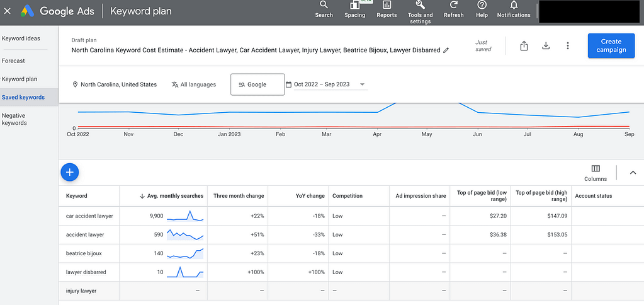The width and height of the screenshot is (644, 305).
Task: Open Negative keywords in sidebar
Action: [x=14, y=119]
